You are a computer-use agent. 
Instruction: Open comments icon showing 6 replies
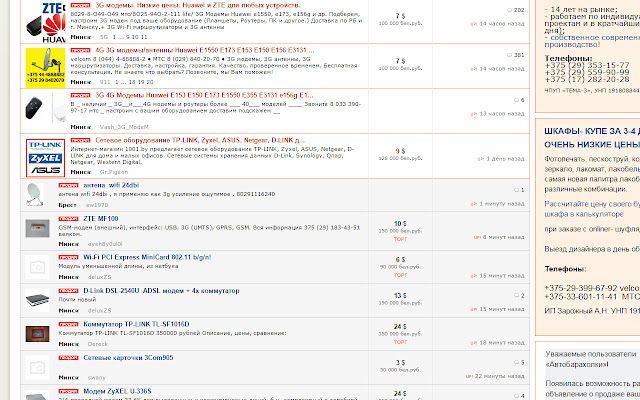click(x=516, y=100)
